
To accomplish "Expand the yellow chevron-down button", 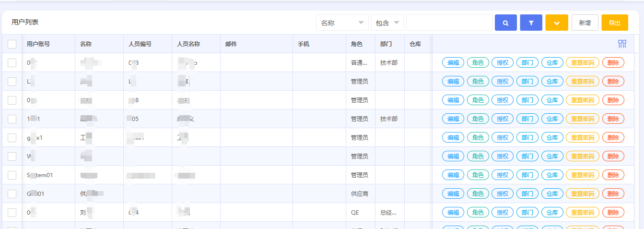I will pos(557,23).
